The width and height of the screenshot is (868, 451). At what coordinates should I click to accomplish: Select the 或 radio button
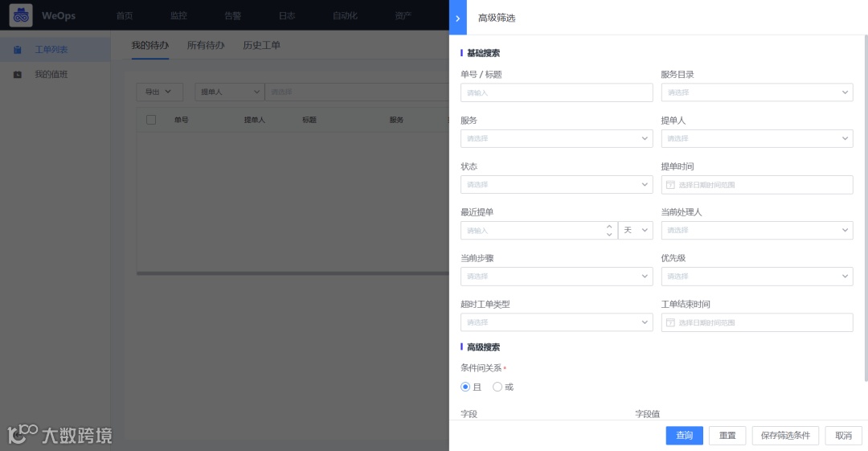click(497, 387)
